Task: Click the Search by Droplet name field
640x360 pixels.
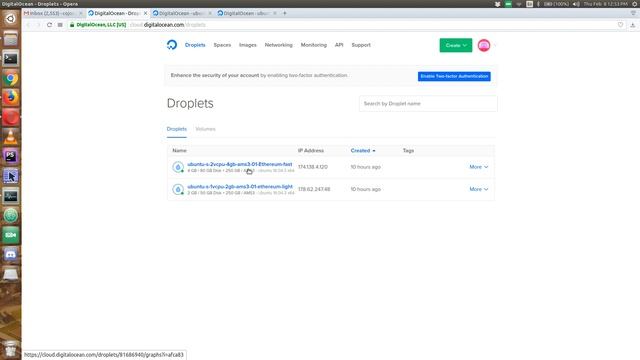Action: pyautogui.click(x=428, y=104)
